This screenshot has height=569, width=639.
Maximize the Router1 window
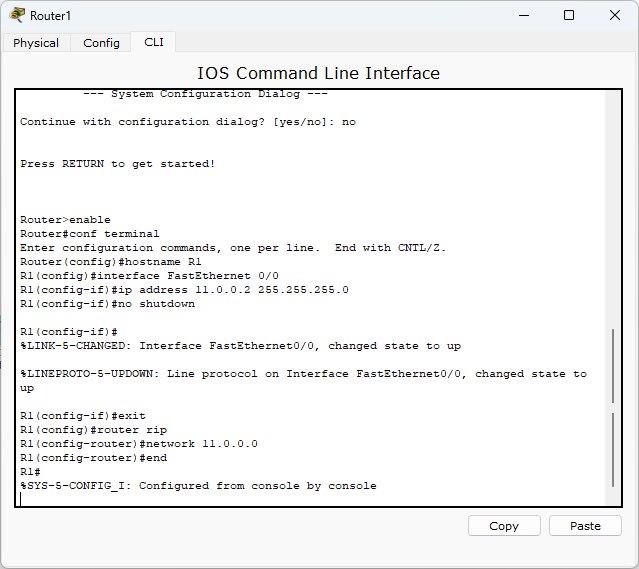pyautogui.click(x=569, y=15)
